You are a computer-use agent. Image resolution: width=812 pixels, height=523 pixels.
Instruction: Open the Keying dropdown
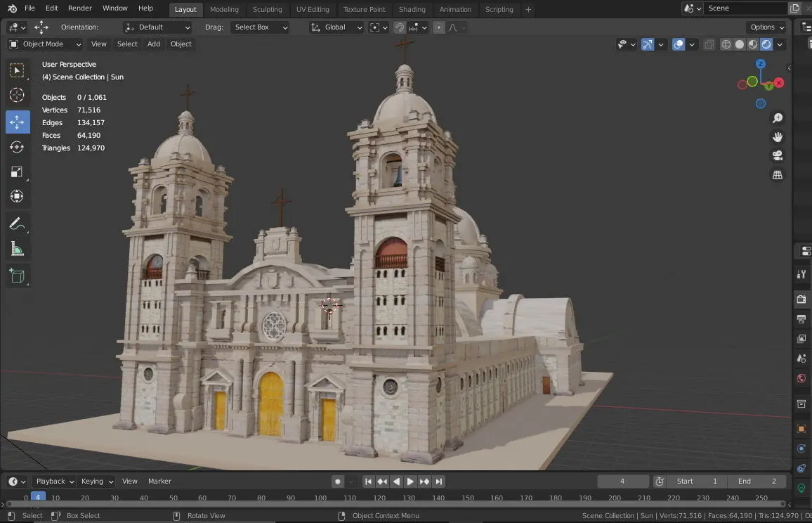pyautogui.click(x=96, y=482)
